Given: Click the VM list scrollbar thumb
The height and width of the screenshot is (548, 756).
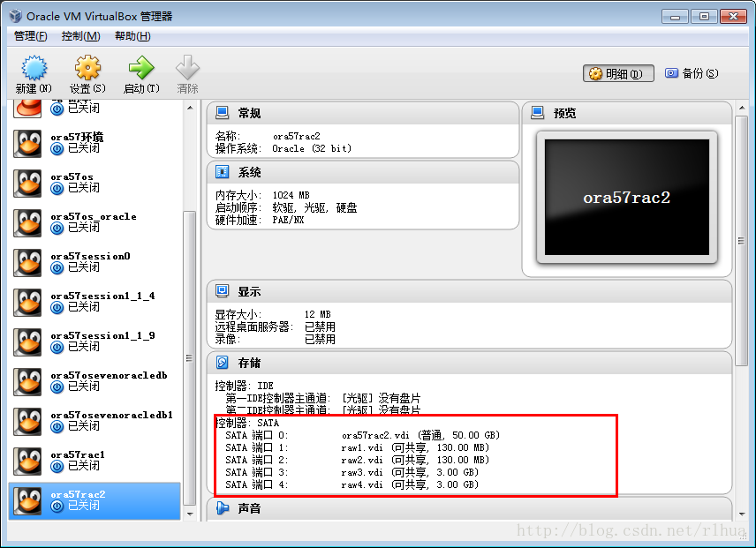Looking at the screenshot, I should click(x=190, y=358).
